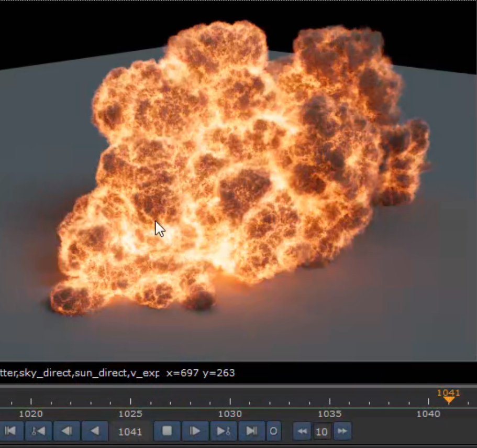Click the orange 1041 playhead marker
This screenshot has height=448, width=477.
point(448,396)
